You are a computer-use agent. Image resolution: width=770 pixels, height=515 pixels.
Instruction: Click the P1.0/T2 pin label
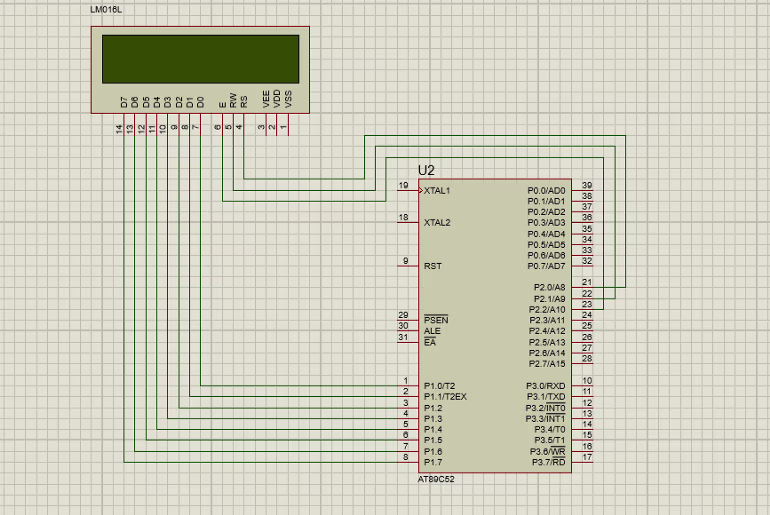pyautogui.click(x=440, y=386)
